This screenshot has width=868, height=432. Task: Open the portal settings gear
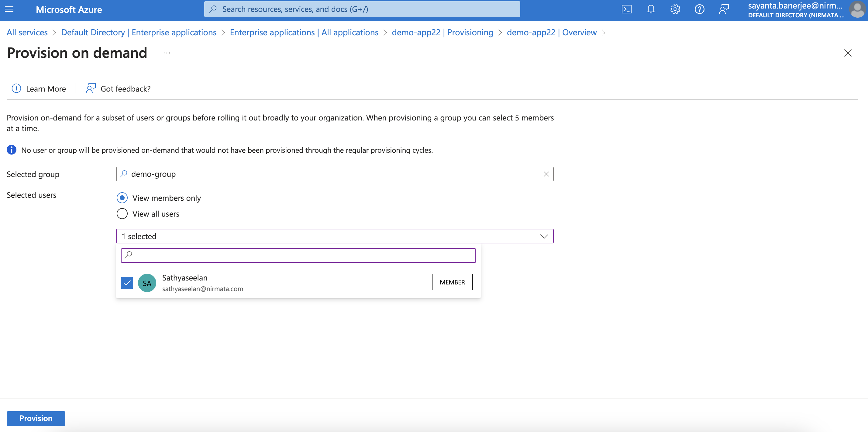(675, 9)
